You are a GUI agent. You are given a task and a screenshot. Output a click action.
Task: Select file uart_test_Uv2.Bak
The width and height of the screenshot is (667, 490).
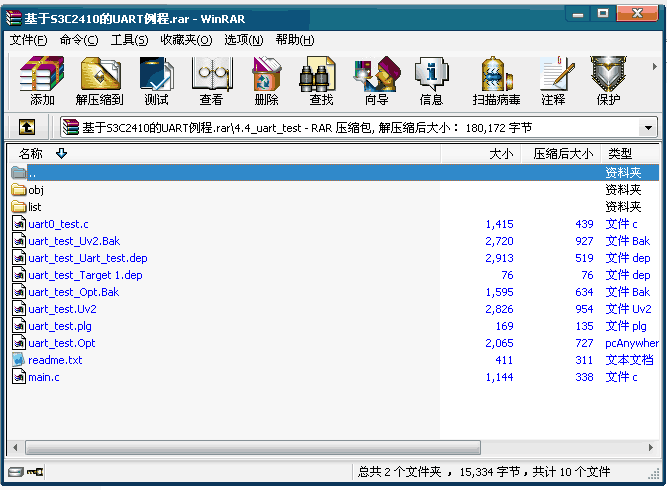[x=74, y=241]
